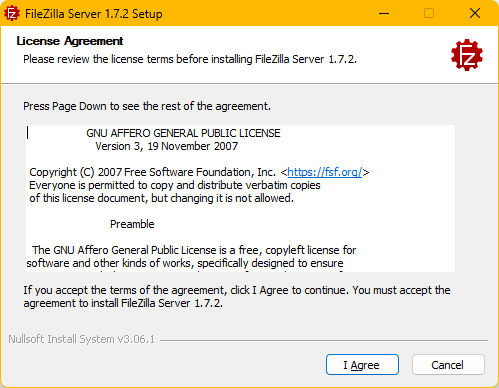
Task: Click the greyed-out maximize window button
Action: coord(429,13)
